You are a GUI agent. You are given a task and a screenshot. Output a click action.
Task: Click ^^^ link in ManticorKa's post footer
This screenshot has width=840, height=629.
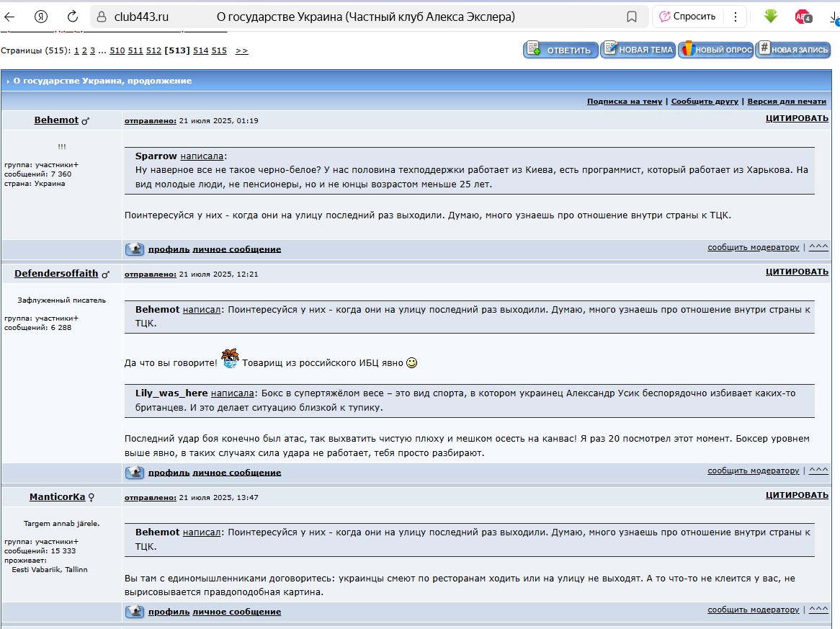pos(818,610)
